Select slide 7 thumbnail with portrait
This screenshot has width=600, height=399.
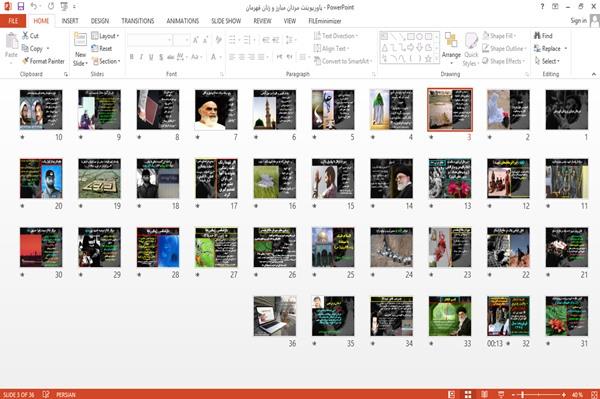[216, 110]
